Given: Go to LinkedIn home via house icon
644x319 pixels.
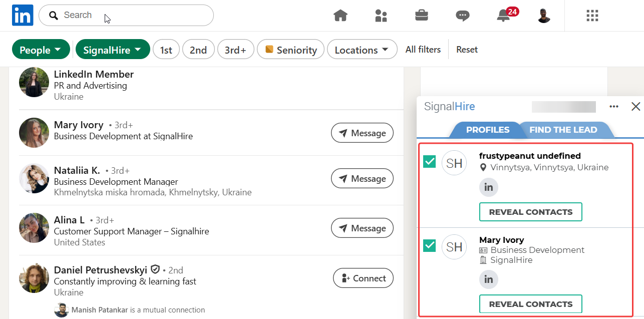Looking at the screenshot, I should click(x=341, y=16).
